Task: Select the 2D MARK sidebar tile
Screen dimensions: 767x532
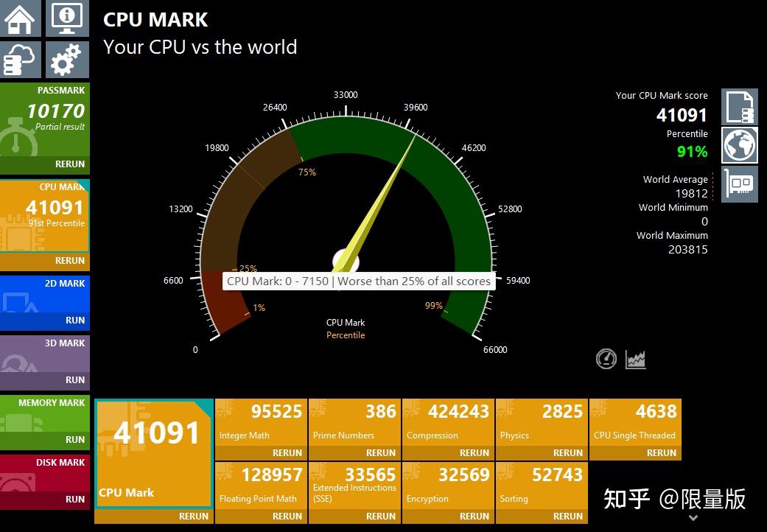Action: [44, 294]
